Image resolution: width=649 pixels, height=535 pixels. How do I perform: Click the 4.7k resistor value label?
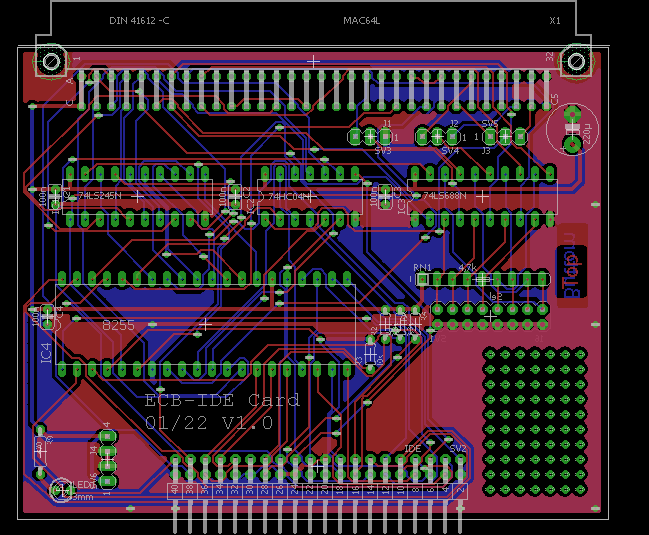point(467,267)
